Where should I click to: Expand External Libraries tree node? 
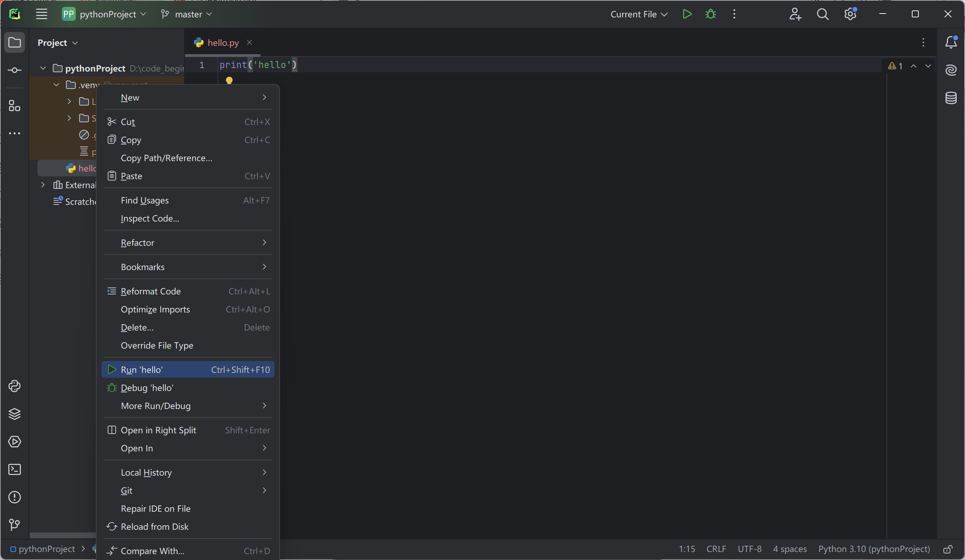[x=43, y=185]
